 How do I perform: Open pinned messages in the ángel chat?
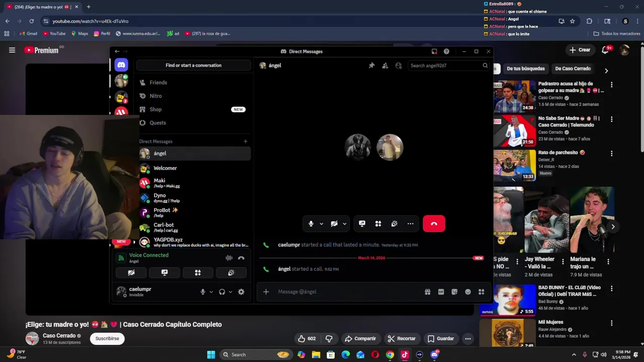click(x=371, y=65)
